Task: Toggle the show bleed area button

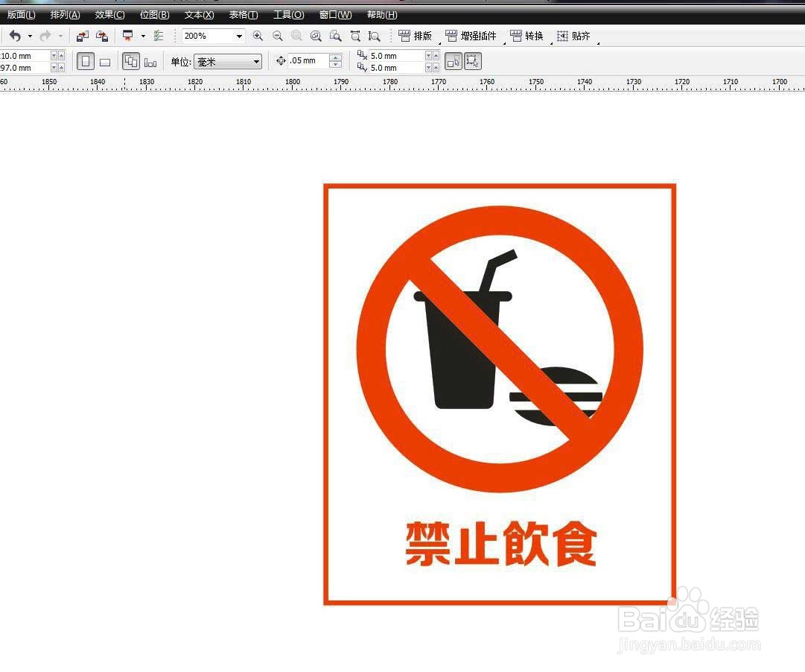Action: (473, 62)
